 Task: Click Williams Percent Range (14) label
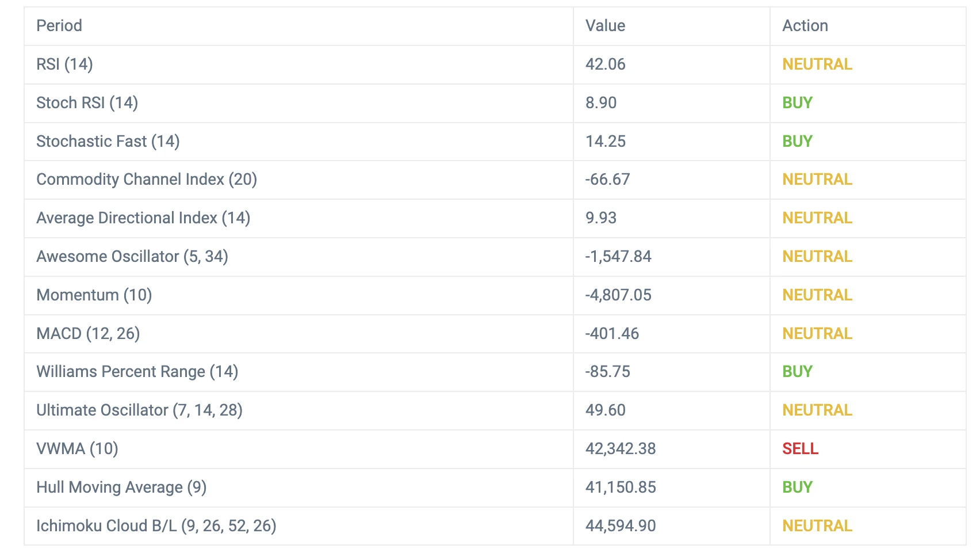(137, 372)
